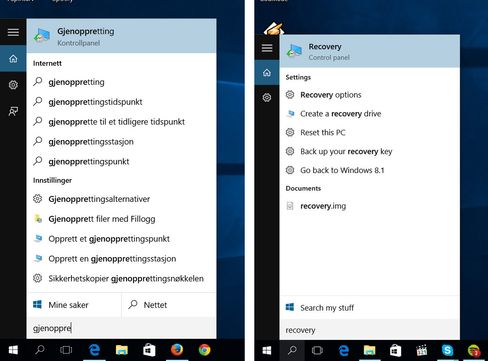
Task: Open 'Reset this PC' setting
Action: (x=370, y=133)
